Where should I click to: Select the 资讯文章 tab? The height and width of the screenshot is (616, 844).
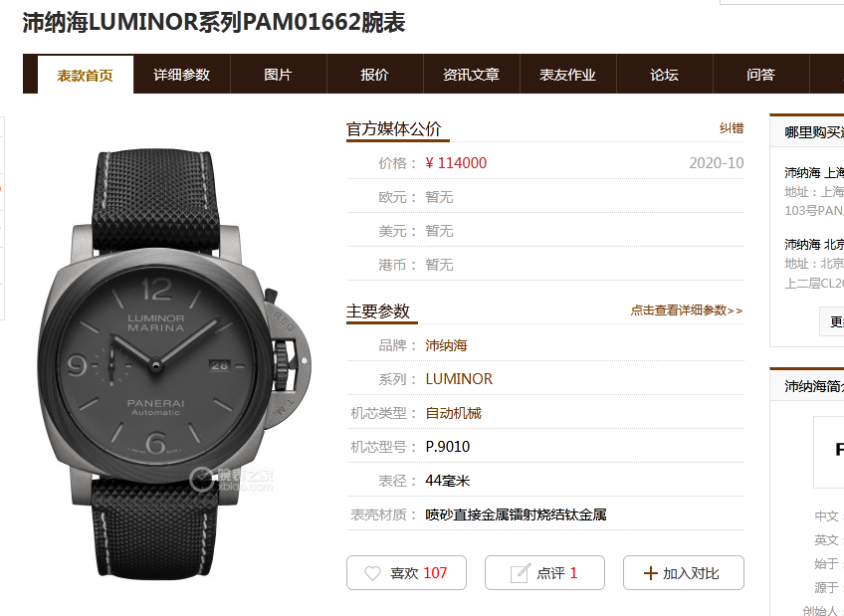coord(472,75)
